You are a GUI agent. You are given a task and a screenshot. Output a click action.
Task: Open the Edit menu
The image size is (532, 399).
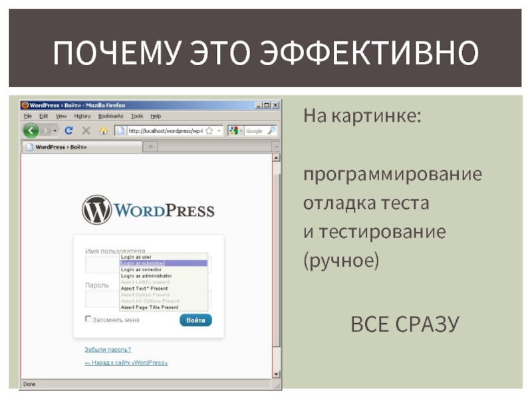43,116
